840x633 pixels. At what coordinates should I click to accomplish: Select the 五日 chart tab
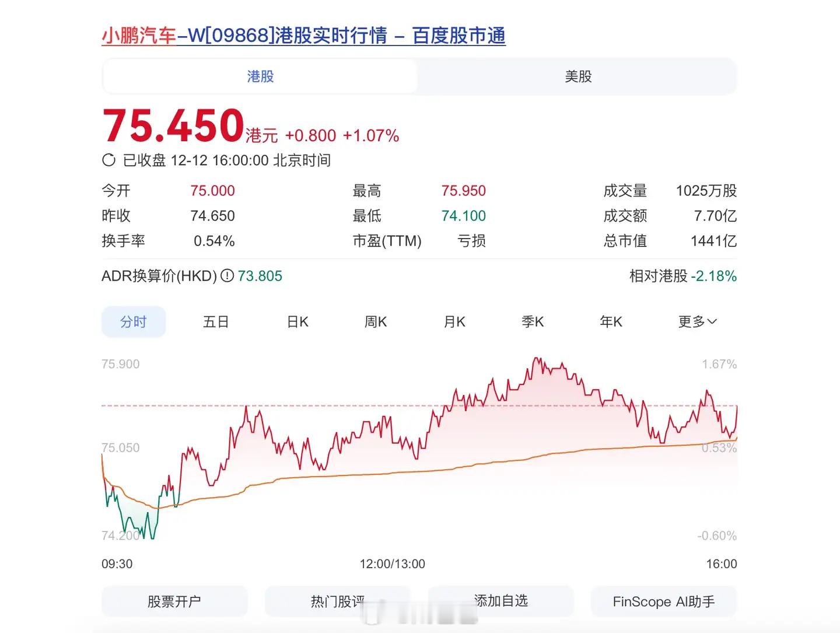point(216,322)
